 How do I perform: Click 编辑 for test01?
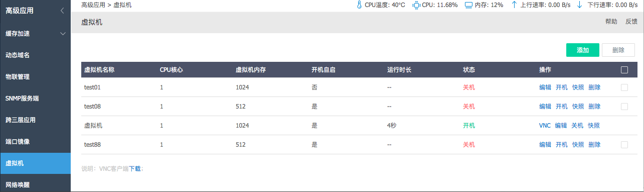pyautogui.click(x=545, y=87)
